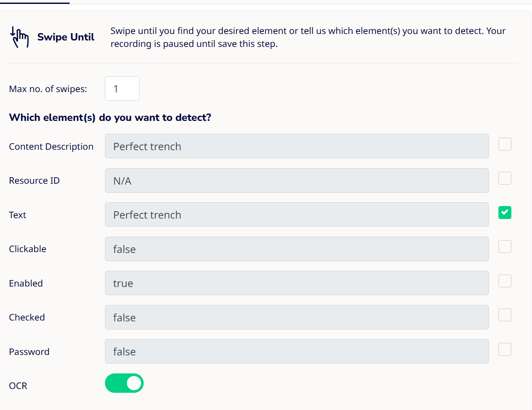
Task: Turn off the OCR toggle
Action: (124, 383)
